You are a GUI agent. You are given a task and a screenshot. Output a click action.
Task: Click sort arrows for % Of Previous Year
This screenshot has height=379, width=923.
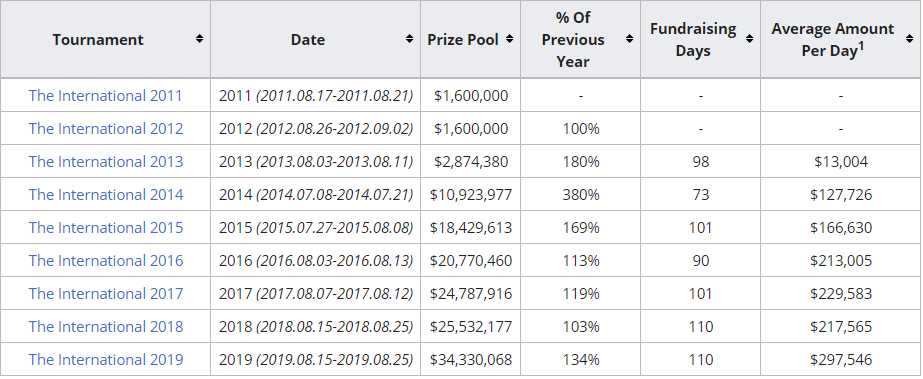tap(629, 39)
